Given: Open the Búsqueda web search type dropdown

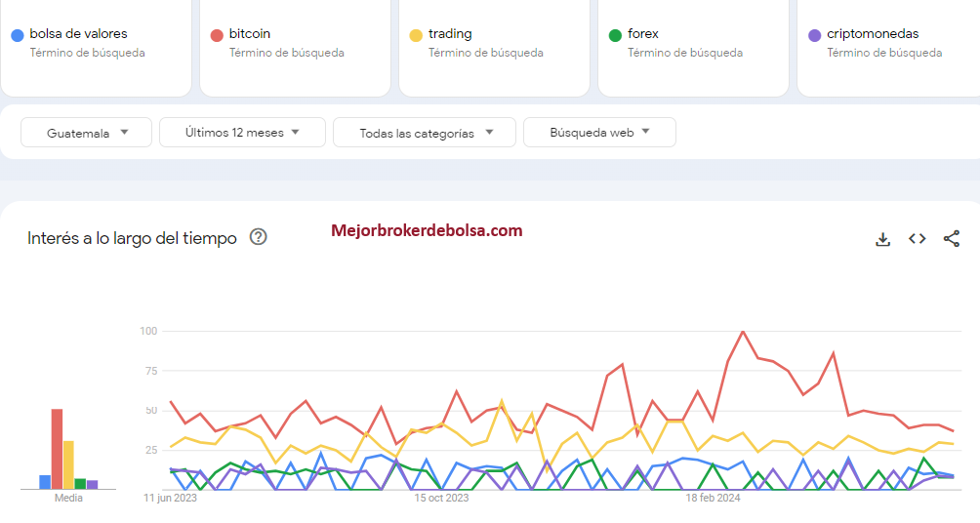Looking at the screenshot, I should [x=599, y=133].
